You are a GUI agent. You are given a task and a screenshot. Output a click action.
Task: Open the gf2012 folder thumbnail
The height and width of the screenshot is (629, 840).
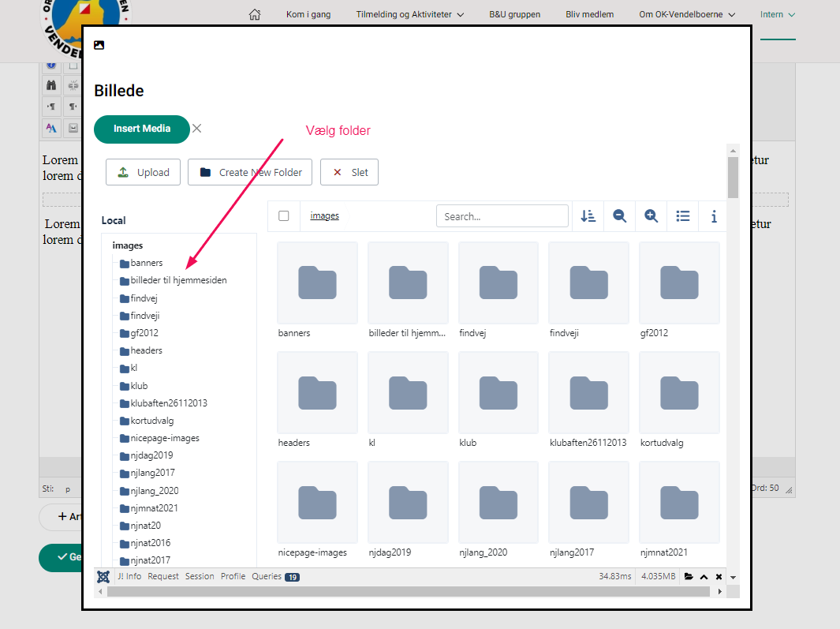[678, 283]
